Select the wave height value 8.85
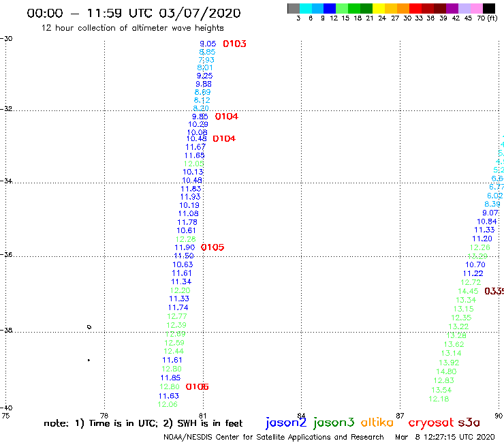 207,52
